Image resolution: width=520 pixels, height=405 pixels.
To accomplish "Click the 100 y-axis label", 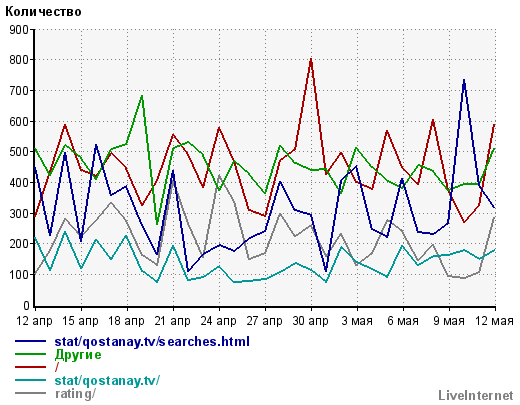I will tap(19, 275).
